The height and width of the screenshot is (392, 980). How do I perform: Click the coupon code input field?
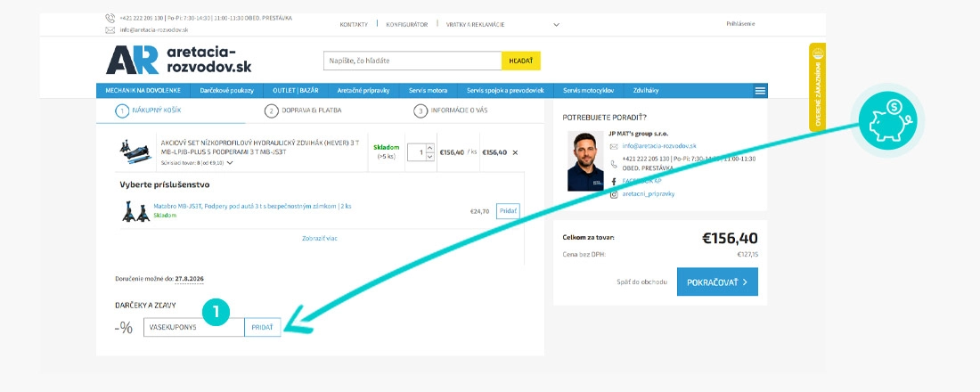193,328
